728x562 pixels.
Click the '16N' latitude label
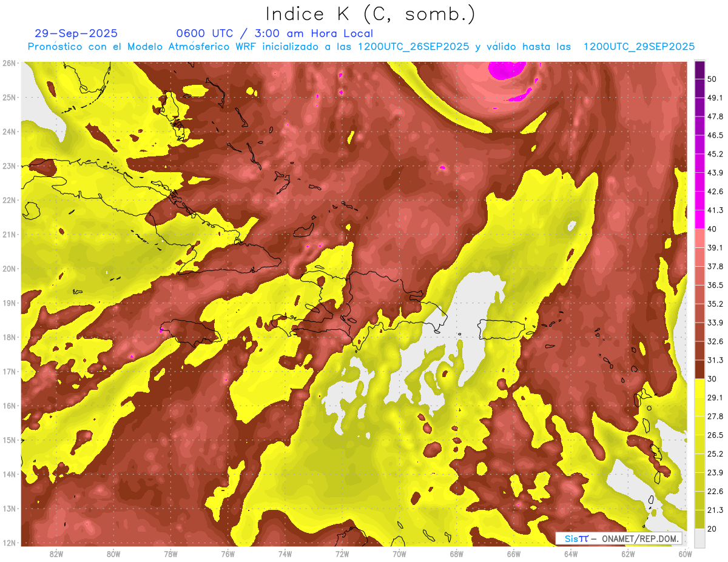8,406
